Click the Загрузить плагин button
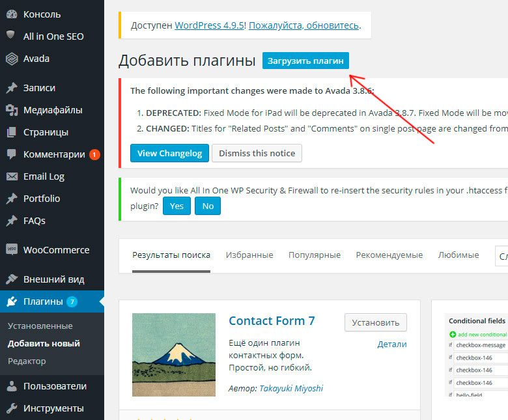The width and height of the screenshot is (508, 420). tap(305, 61)
